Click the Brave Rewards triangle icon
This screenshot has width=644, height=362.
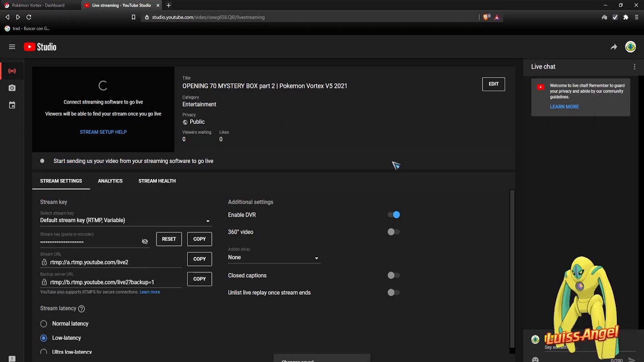[x=497, y=17]
